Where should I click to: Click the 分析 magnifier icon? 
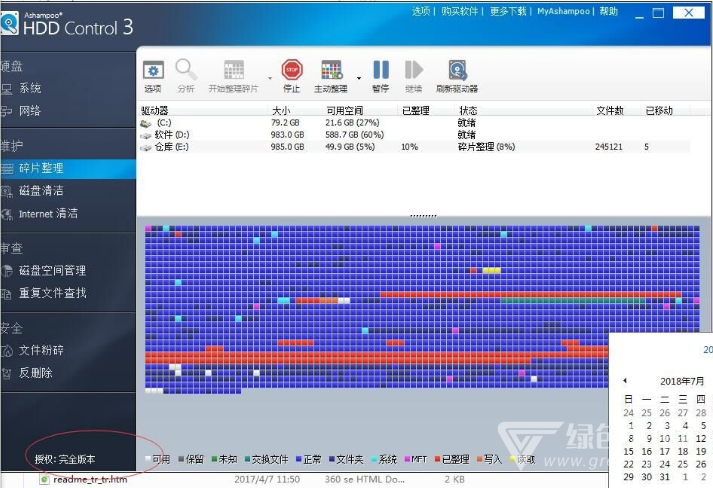pos(186,70)
